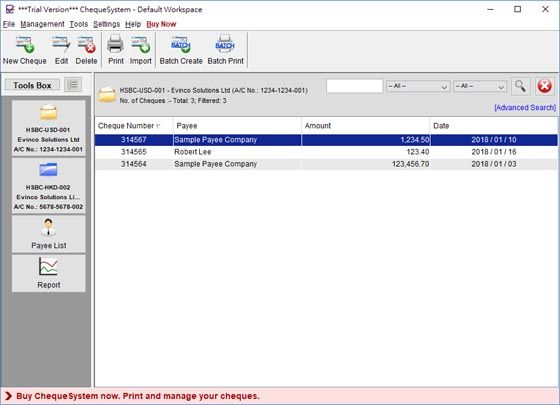The height and width of the screenshot is (405, 560).
Task: Toggle the Tools Box list view icon
Action: click(x=73, y=85)
